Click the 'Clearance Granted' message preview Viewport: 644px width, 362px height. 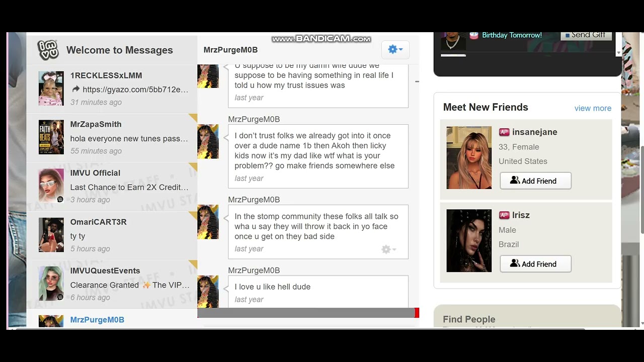130,285
